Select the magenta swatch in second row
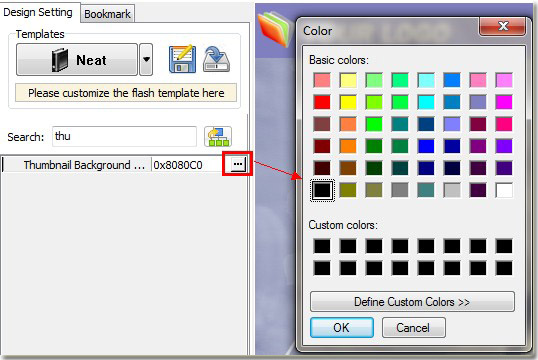 click(504, 102)
